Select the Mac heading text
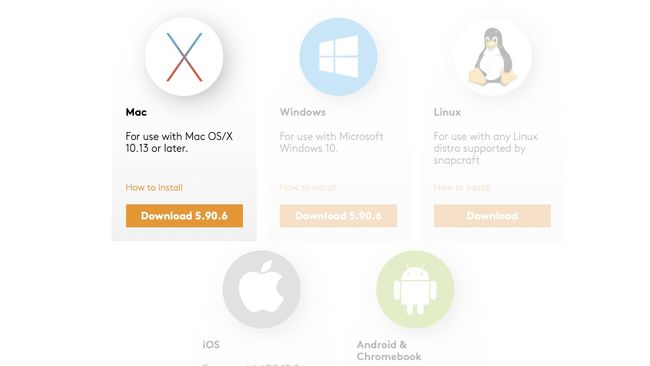 point(136,112)
